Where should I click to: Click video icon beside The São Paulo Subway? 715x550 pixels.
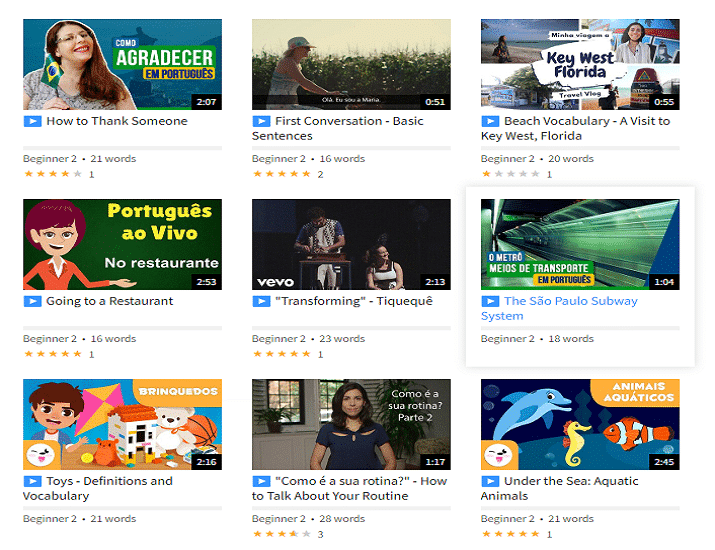(x=490, y=301)
